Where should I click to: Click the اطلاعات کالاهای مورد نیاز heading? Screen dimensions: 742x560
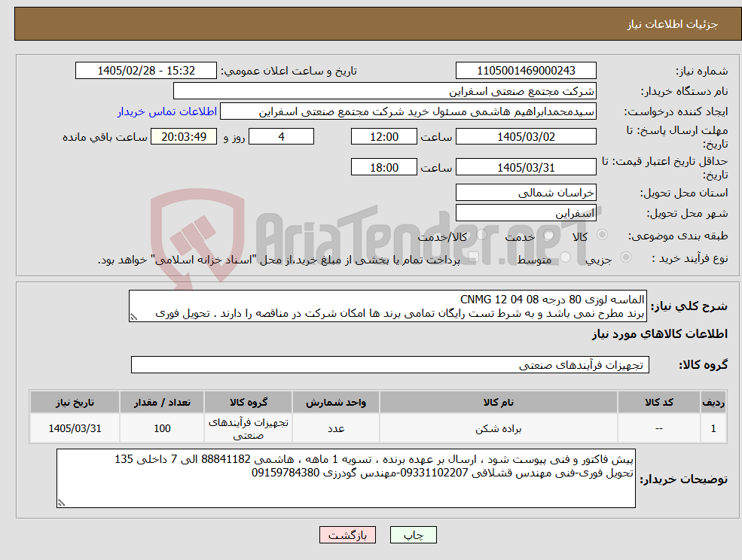(x=660, y=334)
